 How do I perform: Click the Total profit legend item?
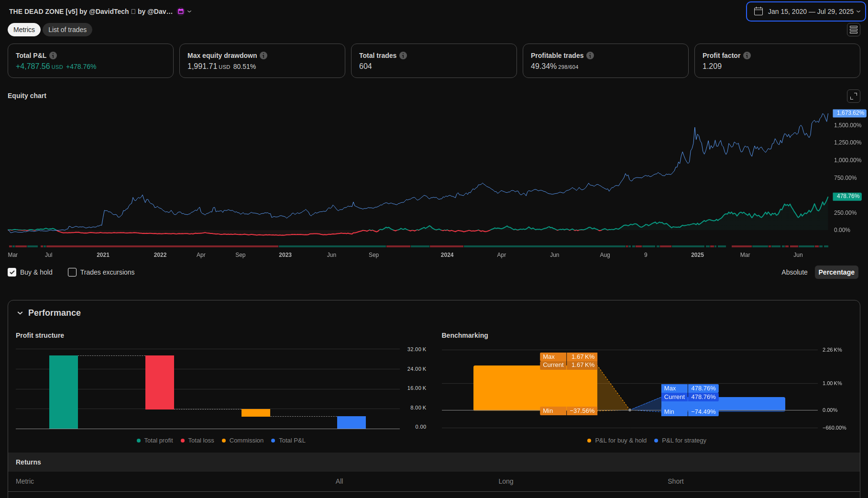pyautogui.click(x=155, y=441)
